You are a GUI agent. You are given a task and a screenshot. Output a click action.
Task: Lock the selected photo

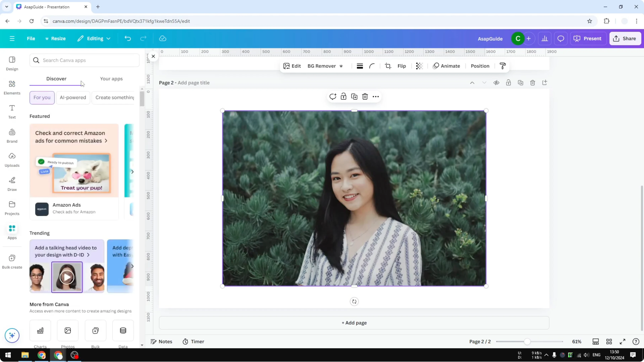(344, 97)
